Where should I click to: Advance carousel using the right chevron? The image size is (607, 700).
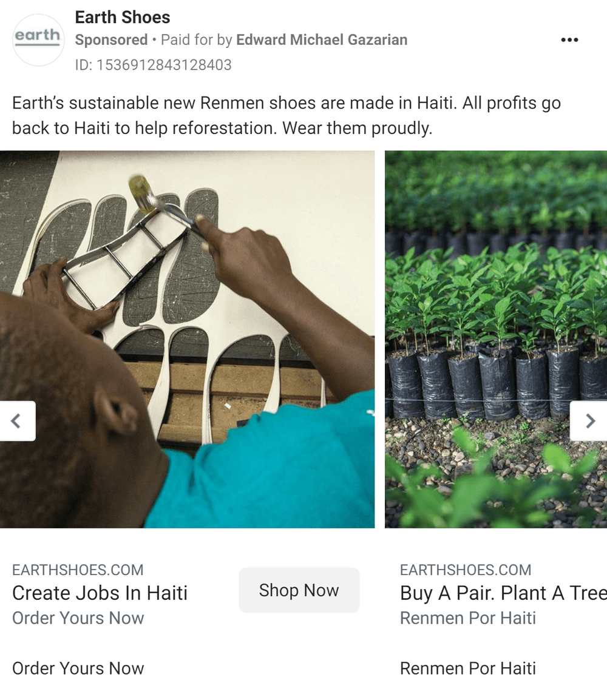click(589, 420)
